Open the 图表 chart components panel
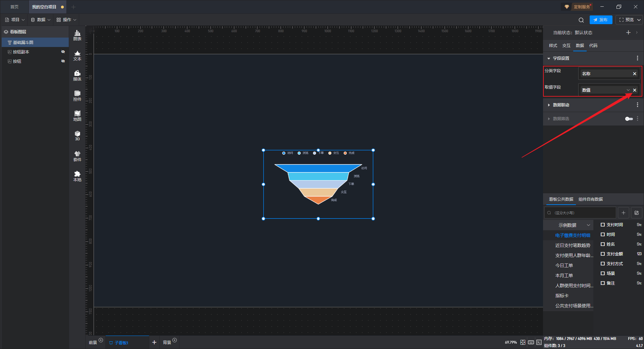 [x=77, y=35]
